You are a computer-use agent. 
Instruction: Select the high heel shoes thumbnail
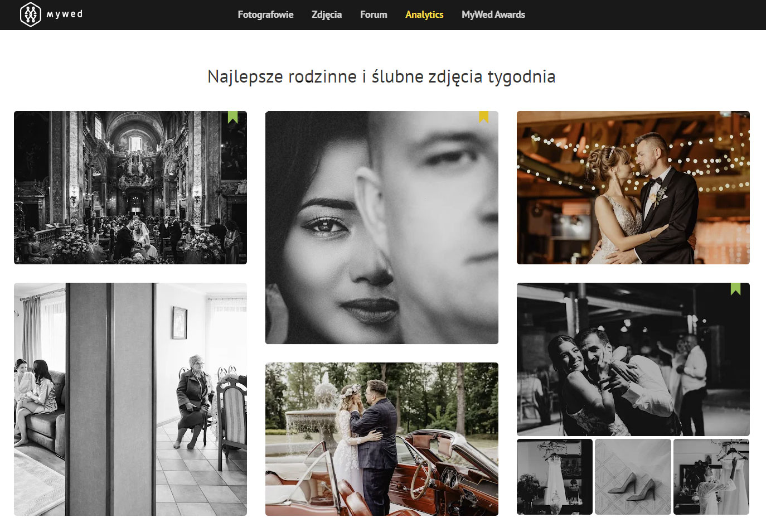point(633,476)
